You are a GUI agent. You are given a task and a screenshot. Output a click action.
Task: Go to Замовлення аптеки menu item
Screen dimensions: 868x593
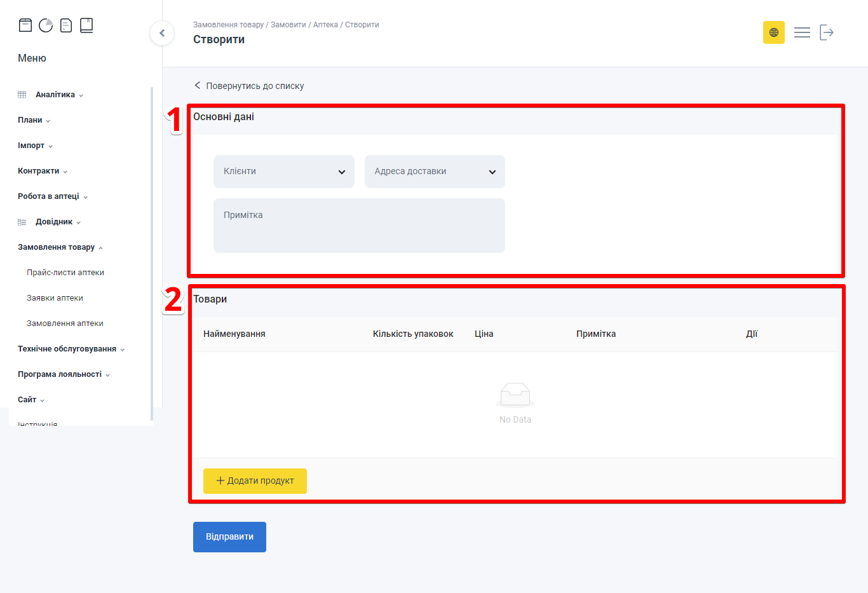point(65,324)
